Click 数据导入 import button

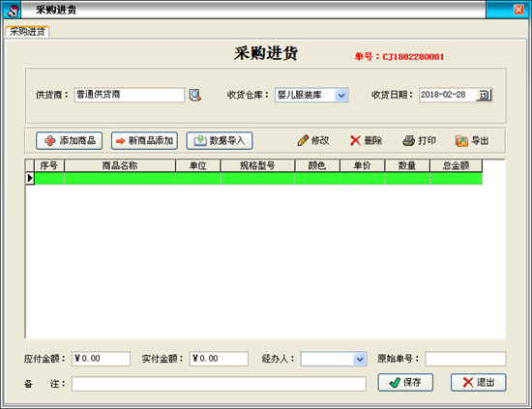click(220, 141)
